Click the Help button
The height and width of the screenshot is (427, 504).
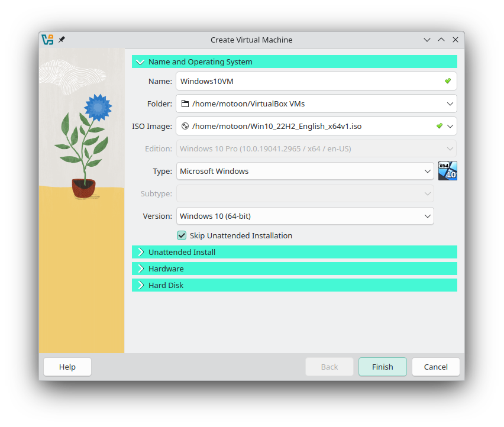pyautogui.click(x=67, y=367)
